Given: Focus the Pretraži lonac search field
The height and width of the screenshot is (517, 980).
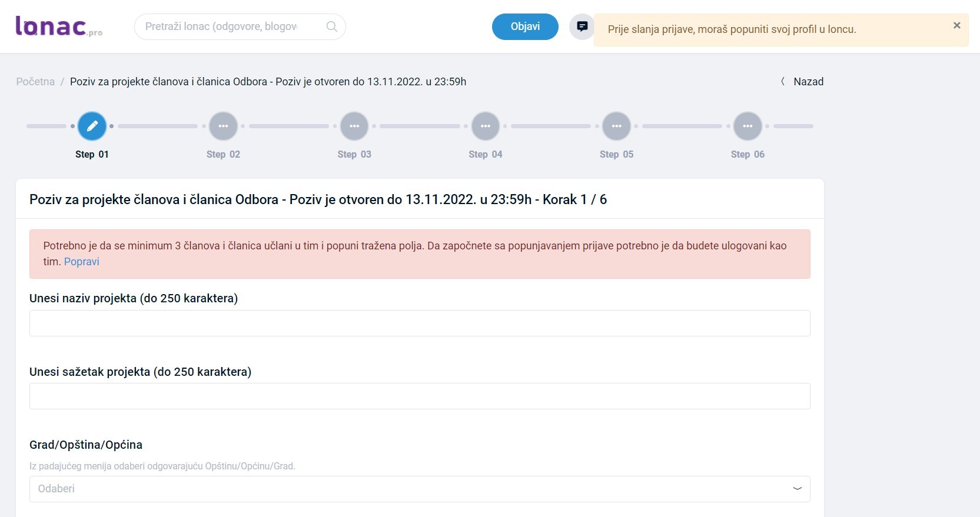Looking at the screenshot, I should click(x=230, y=26).
